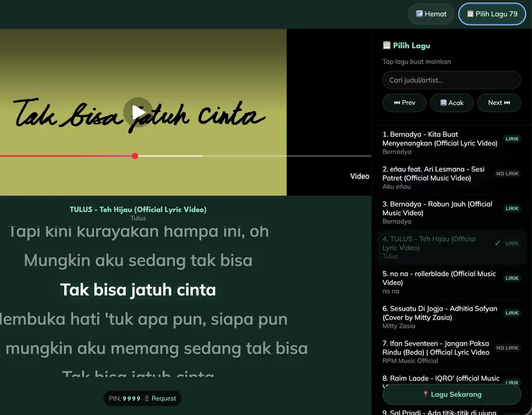Click the checkmark on the Teh Hijau row
Image resolution: width=532 pixels, height=415 pixels.
tap(498, 243)
